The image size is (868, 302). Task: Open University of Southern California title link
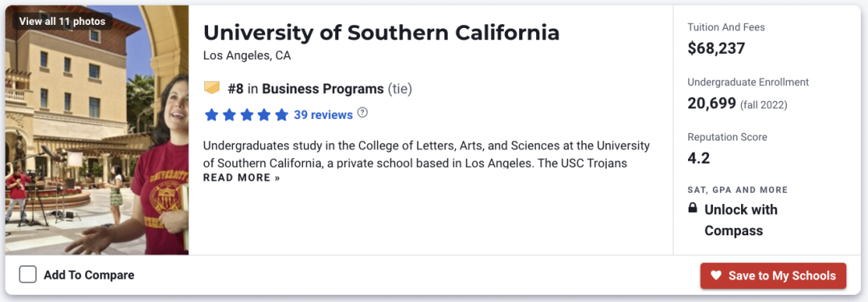pyautogui.click(x=382, y=33)
